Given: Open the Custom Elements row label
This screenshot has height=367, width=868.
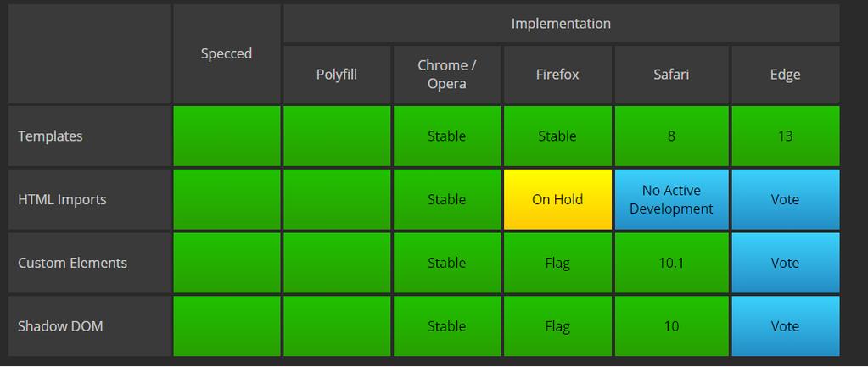Looking at the screenshot, I should 88,263.
